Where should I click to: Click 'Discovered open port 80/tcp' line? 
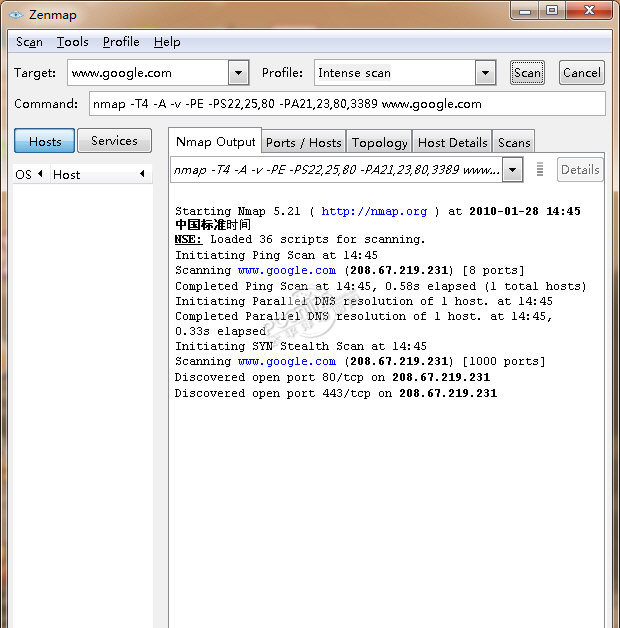332,377
